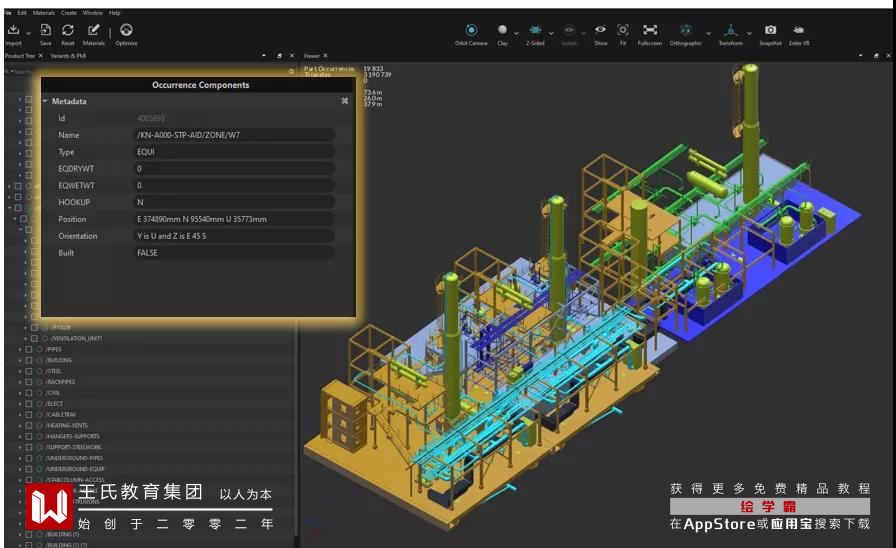Take a Snapshot with camera icon
This screenshot has width=896, height=548.
coord(770,30)
